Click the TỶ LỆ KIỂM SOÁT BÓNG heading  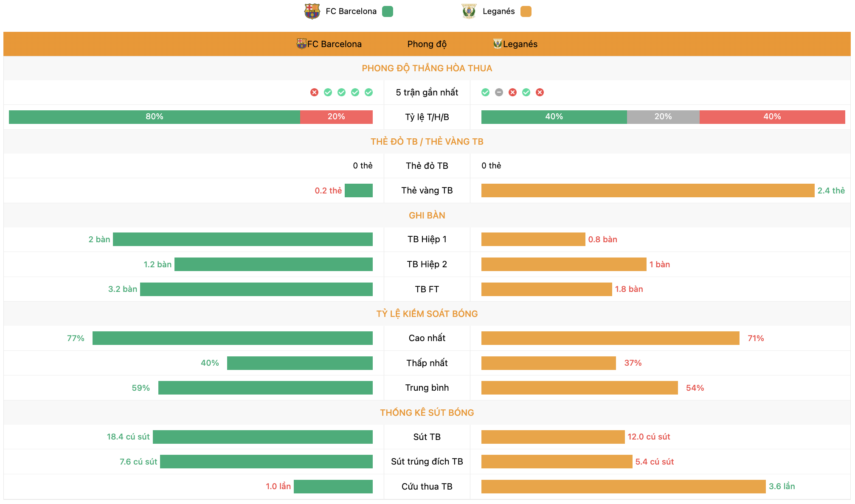(427, 314)
